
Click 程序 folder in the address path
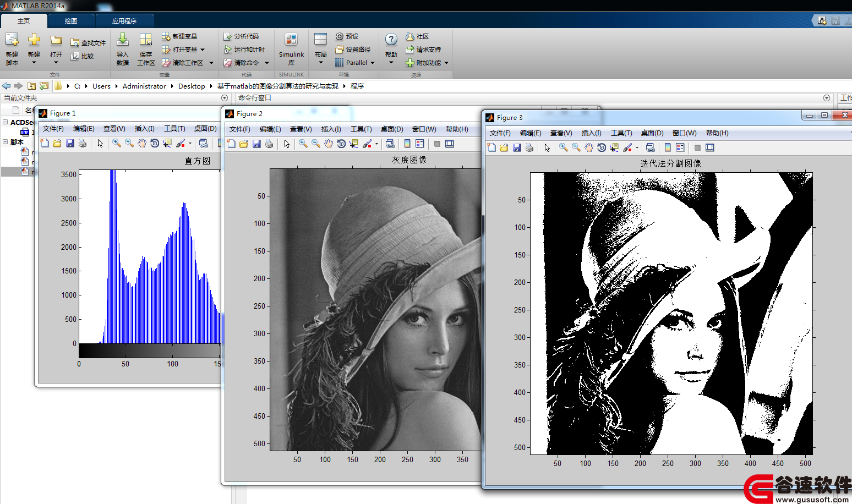(357, 86)
